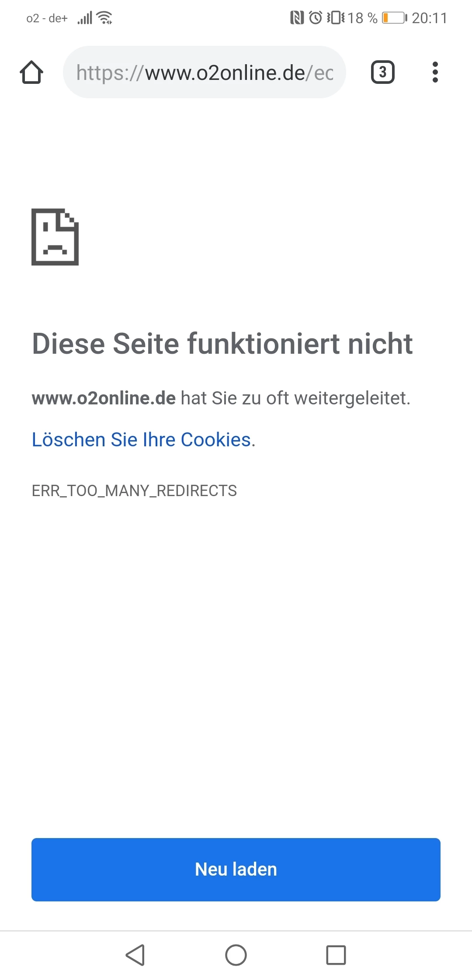Open recent apps with the square button
The image size is (472, 980).
336,955
